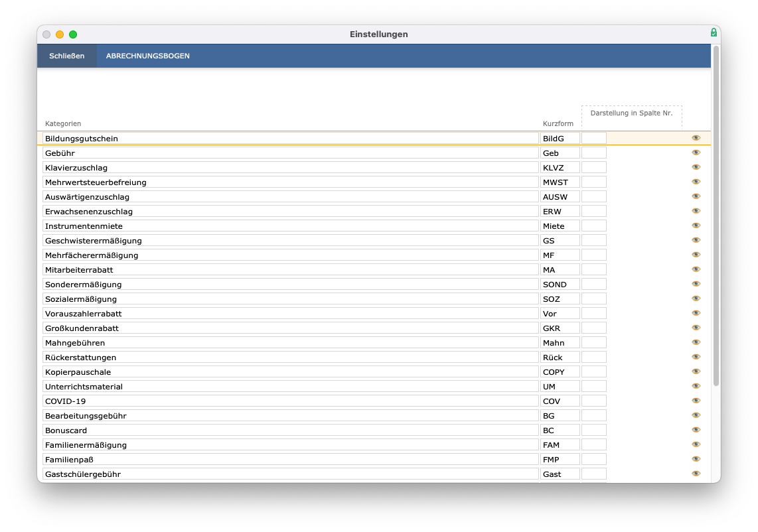
Task: Click the vertical scrollbar thumb
Action: pos(716,216)
